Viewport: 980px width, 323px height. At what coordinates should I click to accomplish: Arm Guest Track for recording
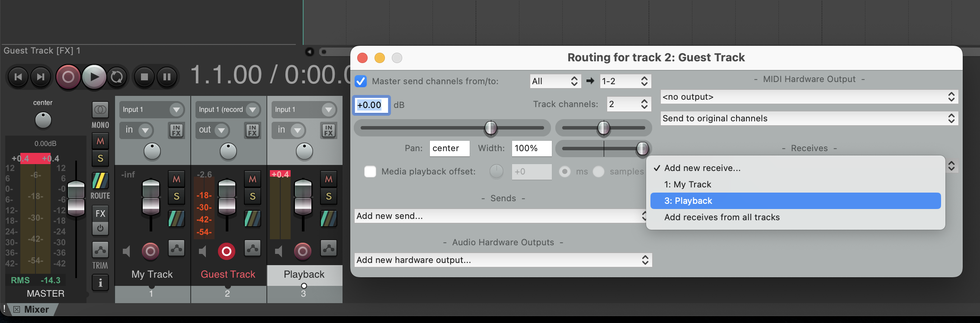(227, 251)
